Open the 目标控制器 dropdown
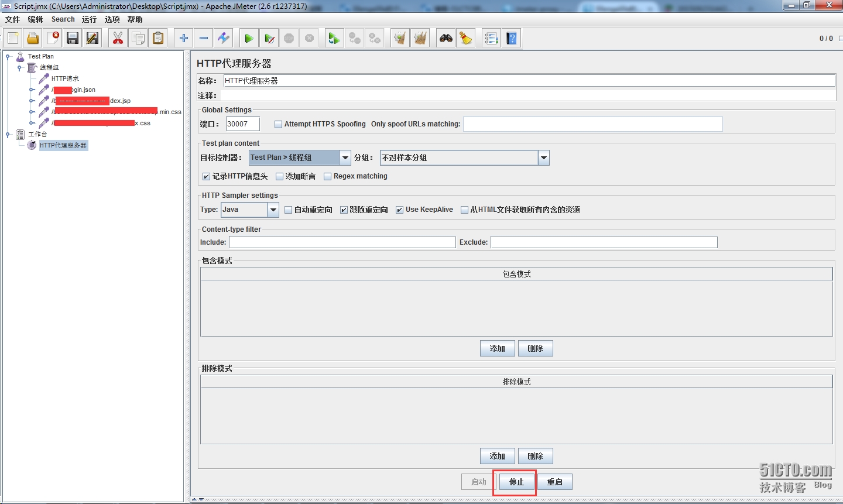Image resolution: width=843 pixels, height=504 pixels. pos(345,157)
